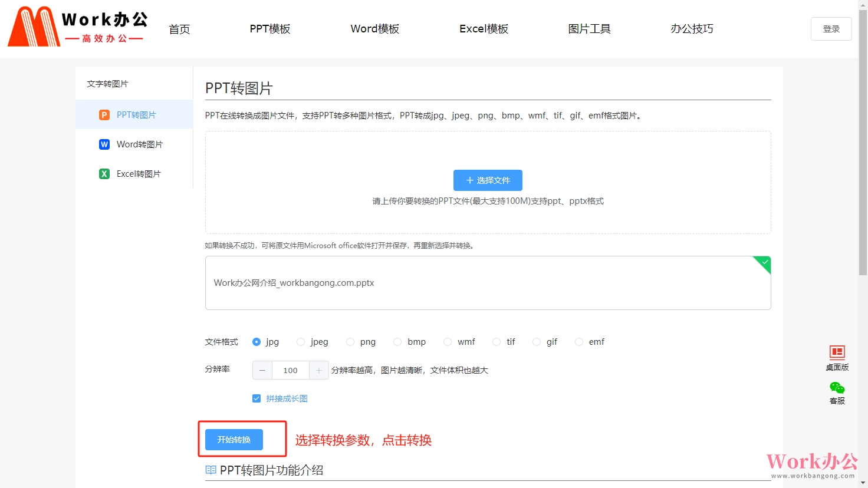This screenshot has width=868, height=488.
Task: Click the book icon beside PPT转图片功能介绍
Action: (211, 470)
